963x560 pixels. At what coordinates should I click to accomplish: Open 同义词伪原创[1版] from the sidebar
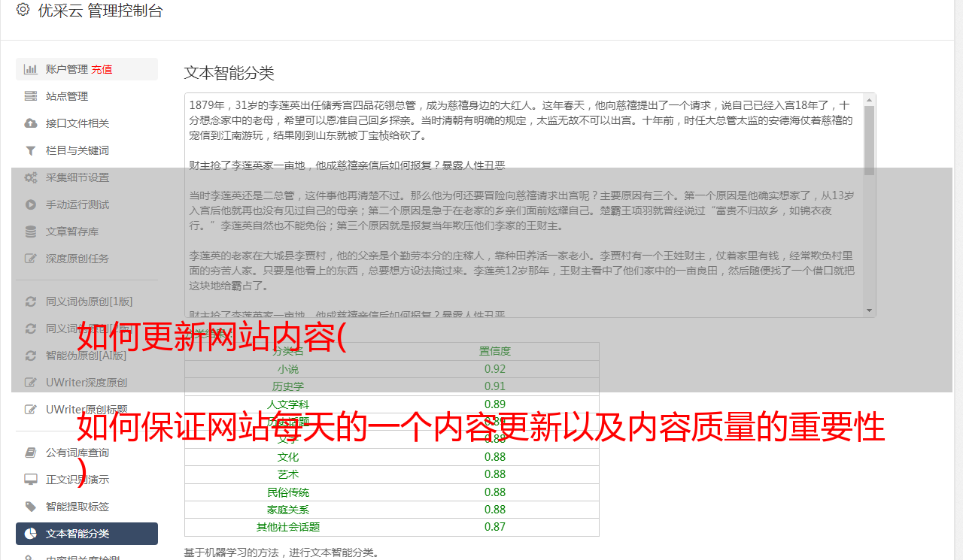tap(89, 301)
